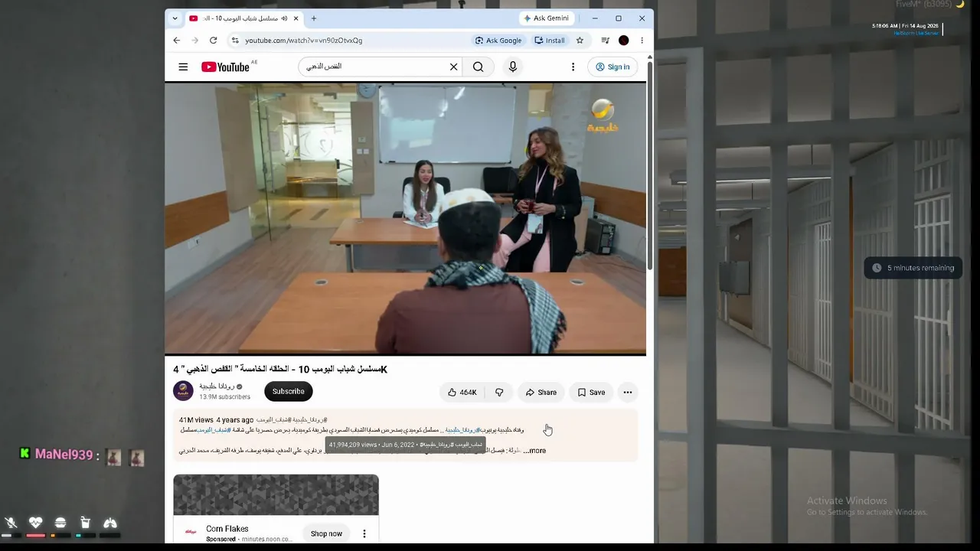Click the page vertical scrollbar
980x551 pixels.
pos(650,165)
